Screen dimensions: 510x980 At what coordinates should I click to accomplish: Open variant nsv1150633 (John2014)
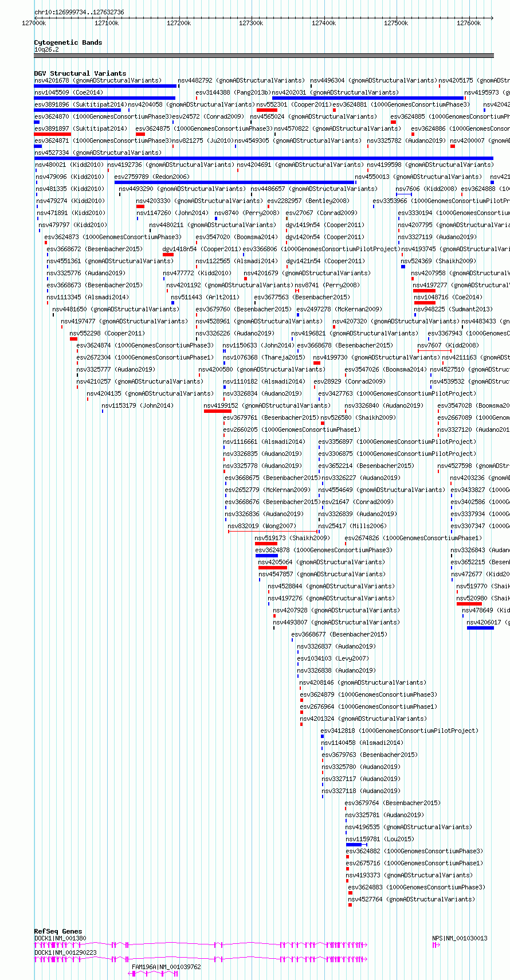tap(258, 346)
